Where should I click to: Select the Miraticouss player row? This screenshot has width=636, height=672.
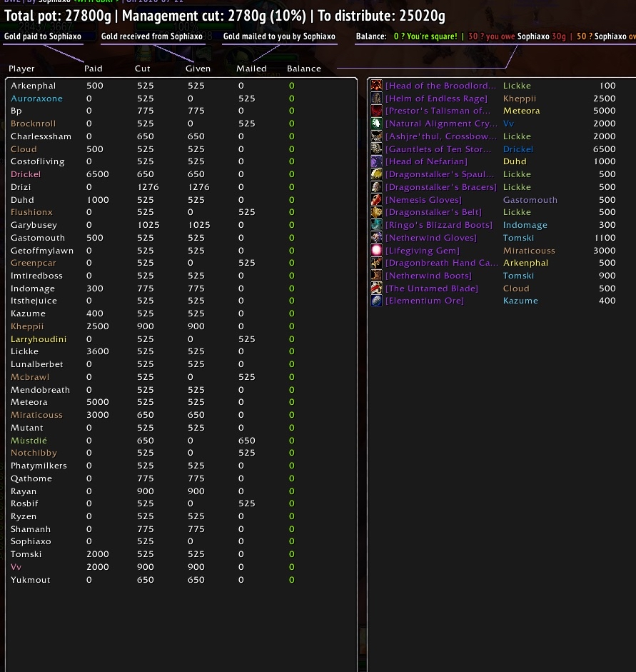coord(181,415)
